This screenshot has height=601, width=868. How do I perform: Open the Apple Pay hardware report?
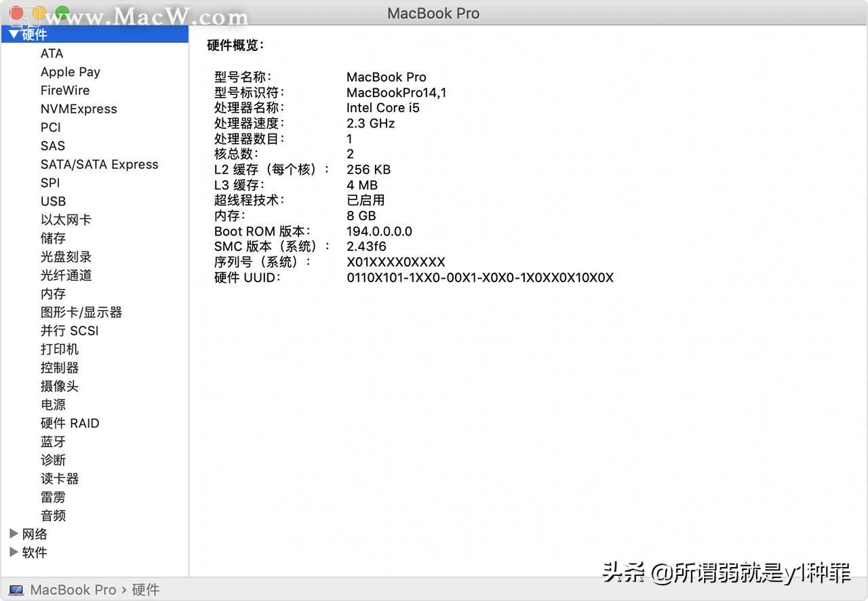coord(70,71)
